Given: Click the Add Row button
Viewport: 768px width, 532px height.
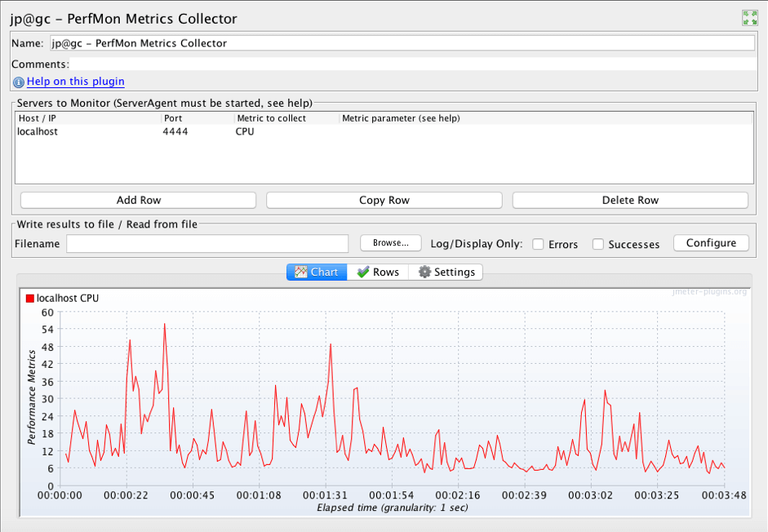Looking at the screenshot, I should click(138, 200).
